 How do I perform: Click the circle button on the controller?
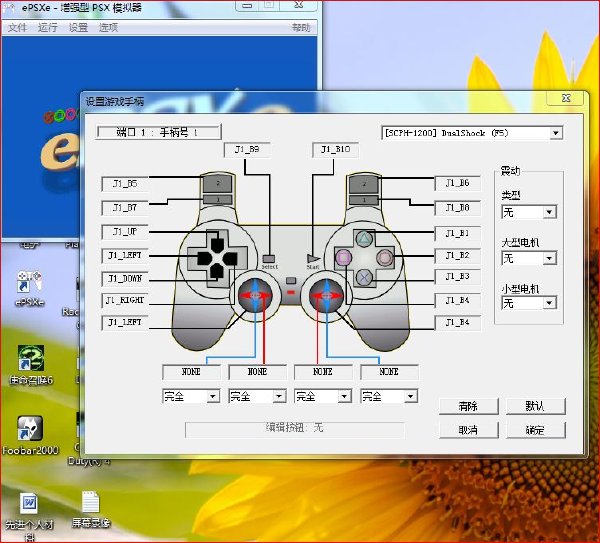[x=385, y=258]
